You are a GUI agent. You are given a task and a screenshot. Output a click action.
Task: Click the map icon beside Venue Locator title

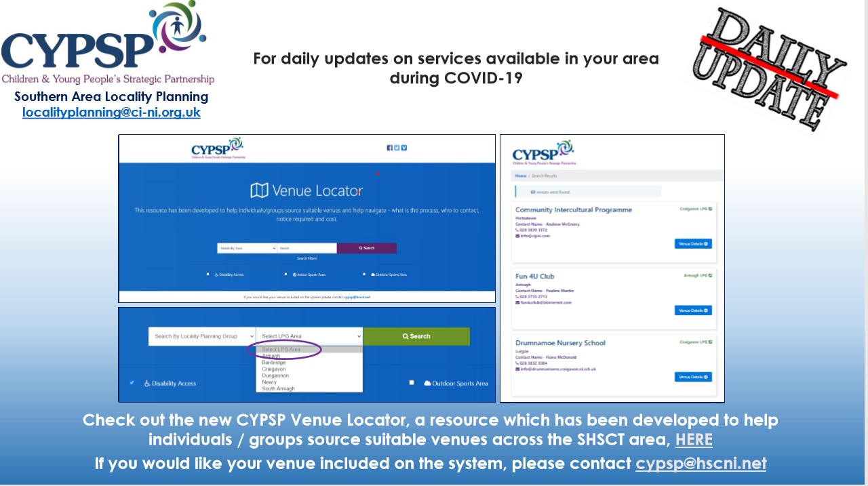pos(259,190)
